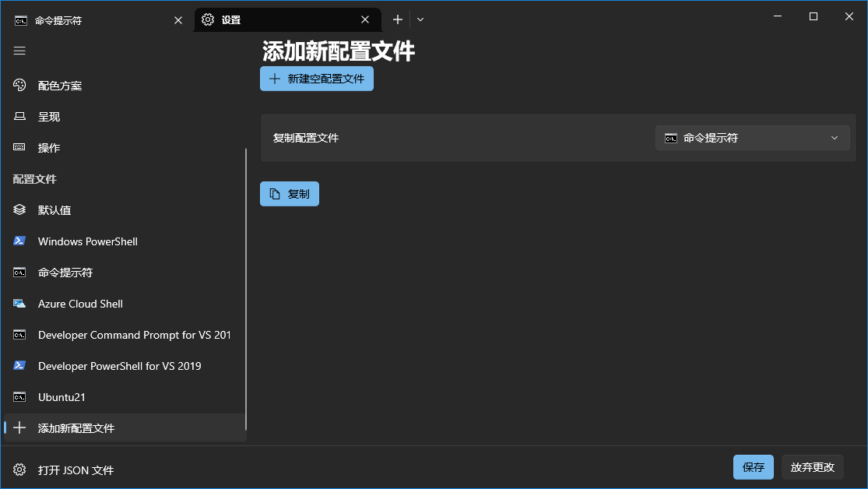Select Developer PowerShell for VS 2019 profile
The image size is (868, 489).
click(124, 365)
